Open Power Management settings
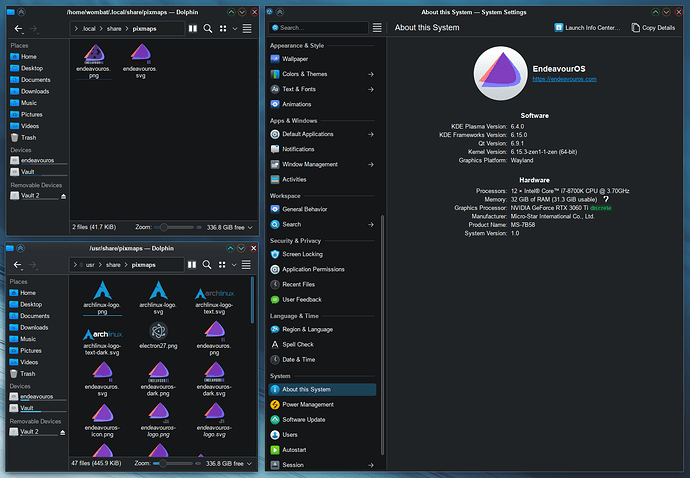This screenshot has height=478, width=690. tap(307, 404)
